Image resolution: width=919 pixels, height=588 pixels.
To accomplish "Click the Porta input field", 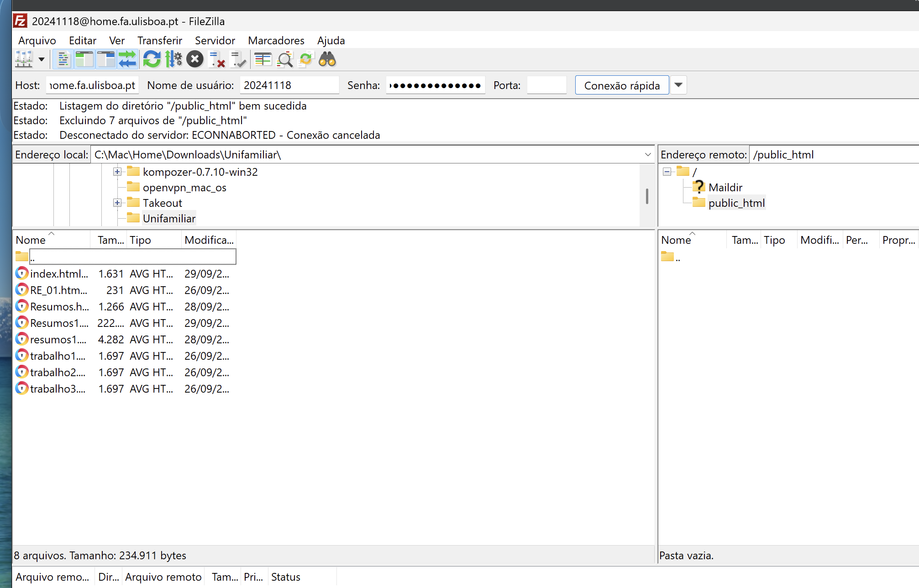I will pyautogui.click(x=546, y=85).
